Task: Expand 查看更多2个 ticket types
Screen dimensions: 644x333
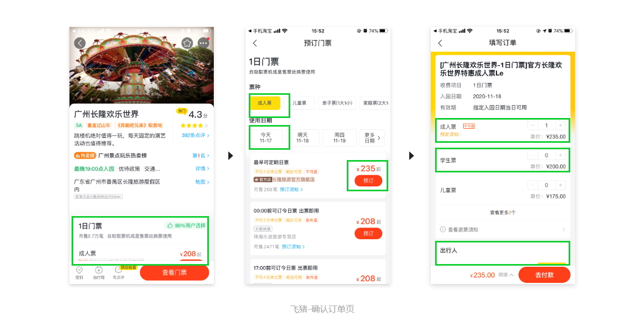Action: pos(503,212)
